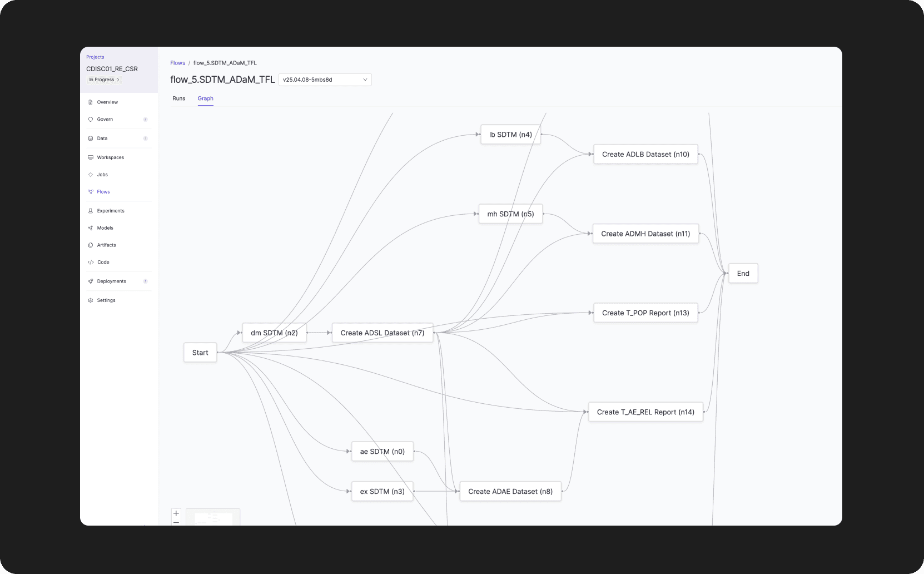
Task: Click the Flows breadcrumb link
Action: (x=177, y=63)
